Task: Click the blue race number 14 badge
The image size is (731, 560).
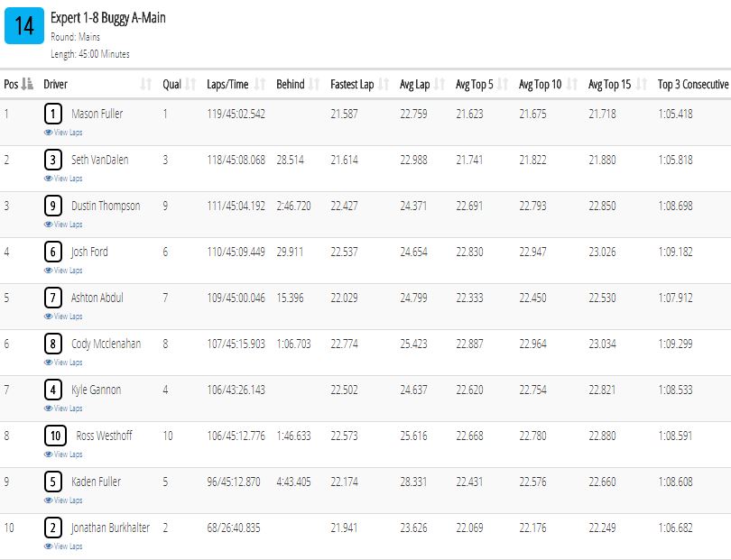Action: pos(24,25)
